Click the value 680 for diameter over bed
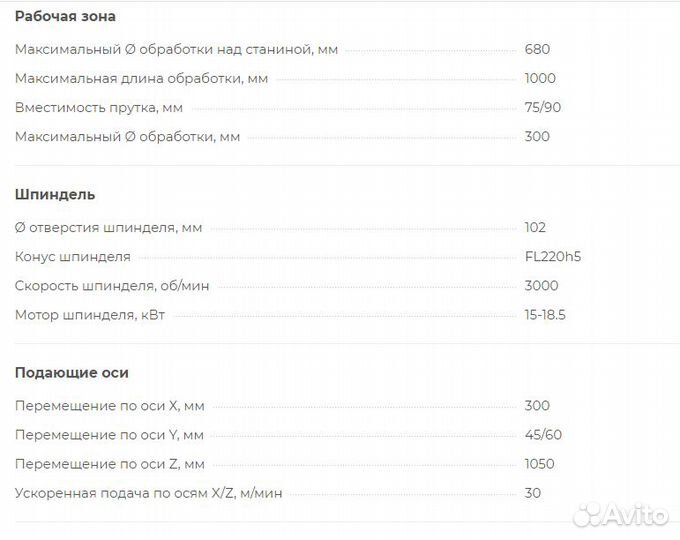Screen dimensions: 680x540 [537, 49]
